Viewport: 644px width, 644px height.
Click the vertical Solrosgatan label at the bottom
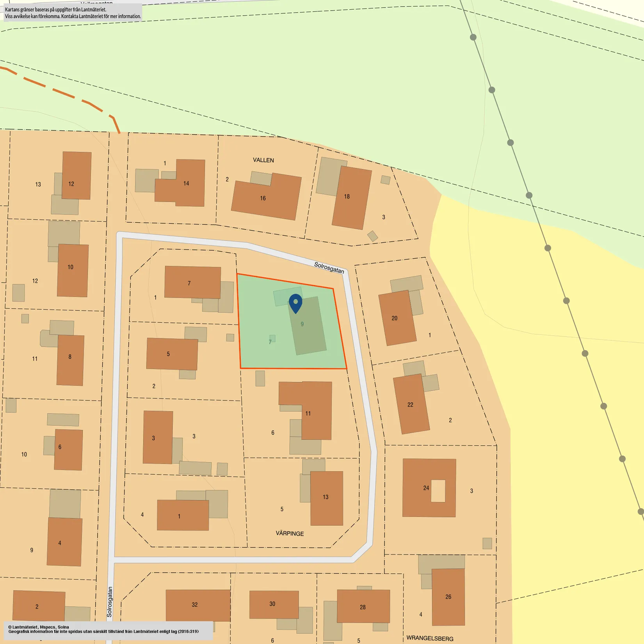point(110,602)
